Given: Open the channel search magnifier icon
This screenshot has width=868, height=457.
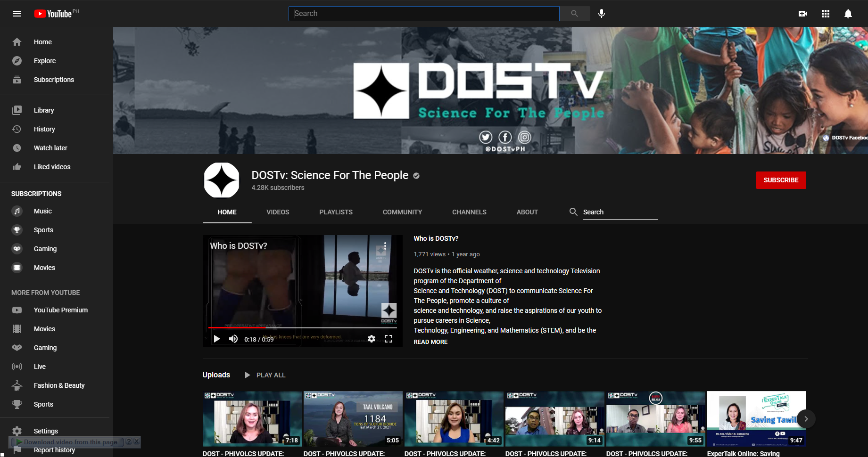Looking at the screenshot, I should tap(573, 212).
